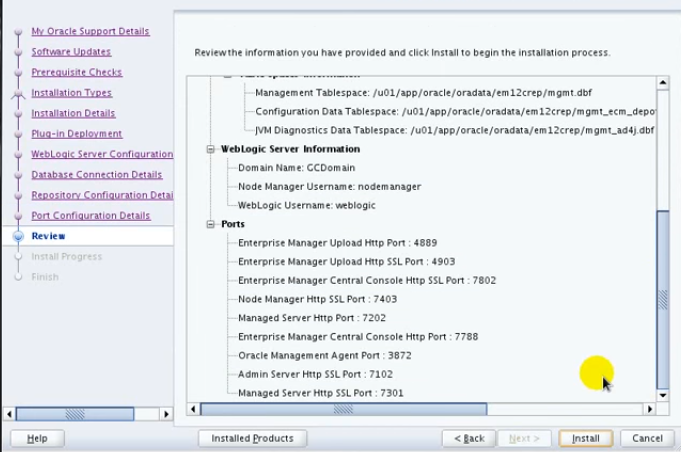Image resolution: width=681 pixels, height=452 pixels.
Task: Select JVM Diagnostics Data Tablespace row
Action: click(455, 130)
